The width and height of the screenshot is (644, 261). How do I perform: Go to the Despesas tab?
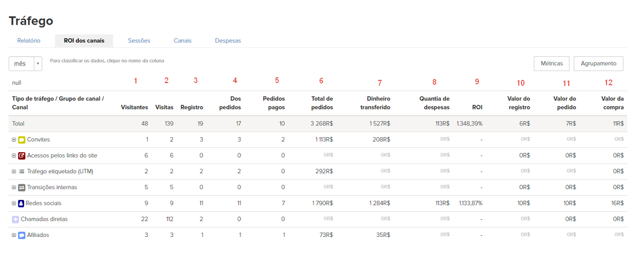228,41
